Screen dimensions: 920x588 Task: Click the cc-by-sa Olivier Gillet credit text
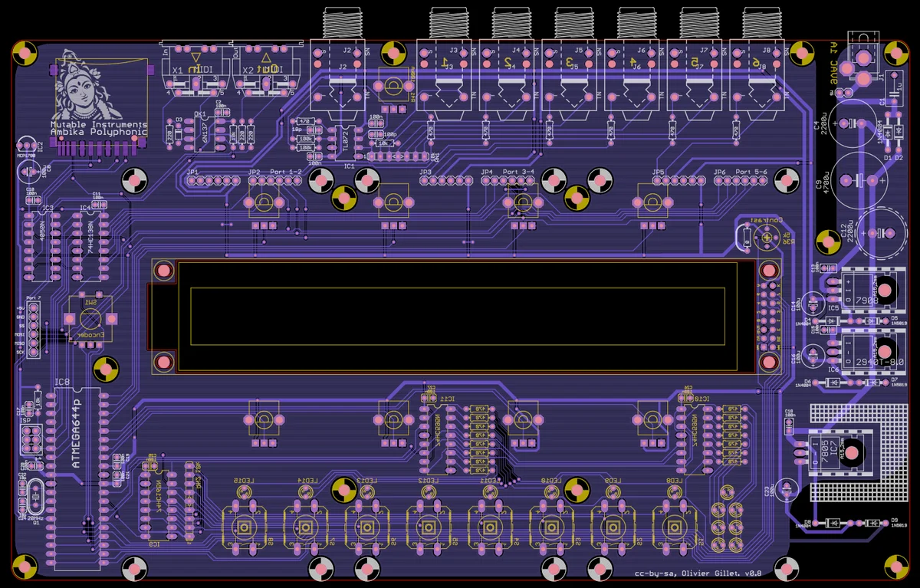coord(698,573)
